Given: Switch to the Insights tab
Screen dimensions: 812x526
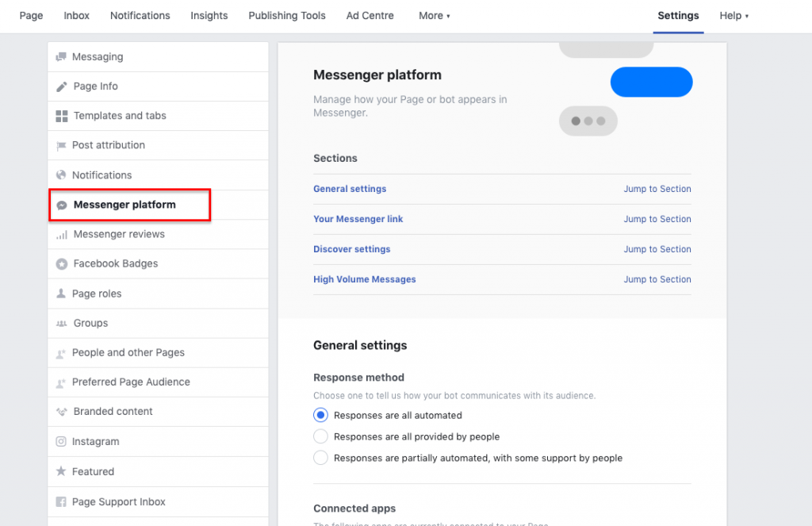Looking at the screenshot, I should pyautogui.click(x=209, y=16).
